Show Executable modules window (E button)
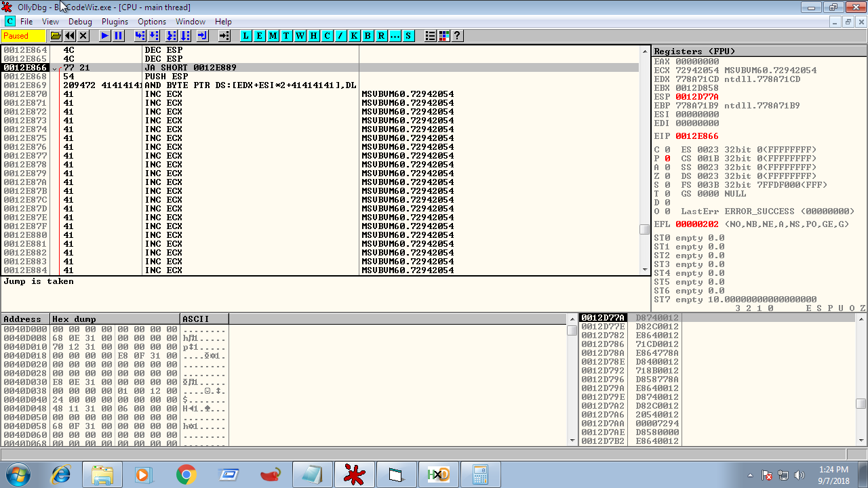Screen dimensions: 868x488 pos(260,36)
